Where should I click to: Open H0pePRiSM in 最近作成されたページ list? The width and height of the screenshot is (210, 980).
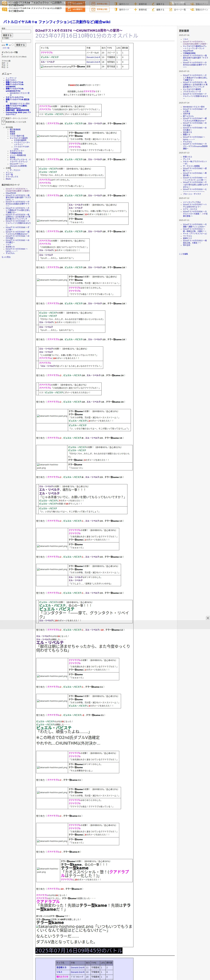pyautogui.click(x=11, y=193)
